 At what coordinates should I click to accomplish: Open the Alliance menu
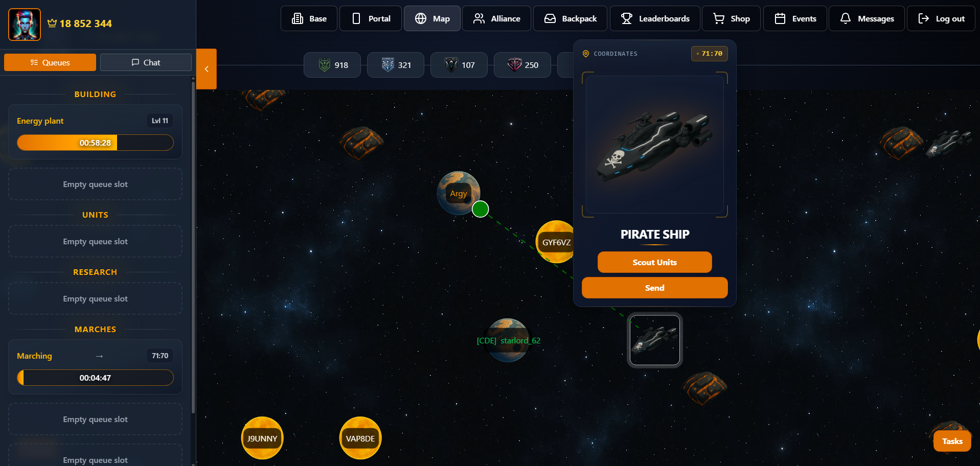click(x=496, y=18)
